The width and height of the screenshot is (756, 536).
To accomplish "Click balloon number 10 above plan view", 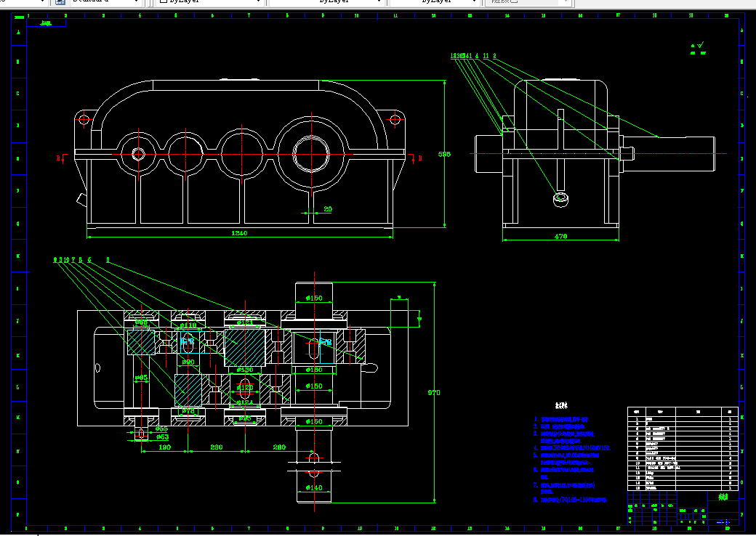I will pos(67,260).
